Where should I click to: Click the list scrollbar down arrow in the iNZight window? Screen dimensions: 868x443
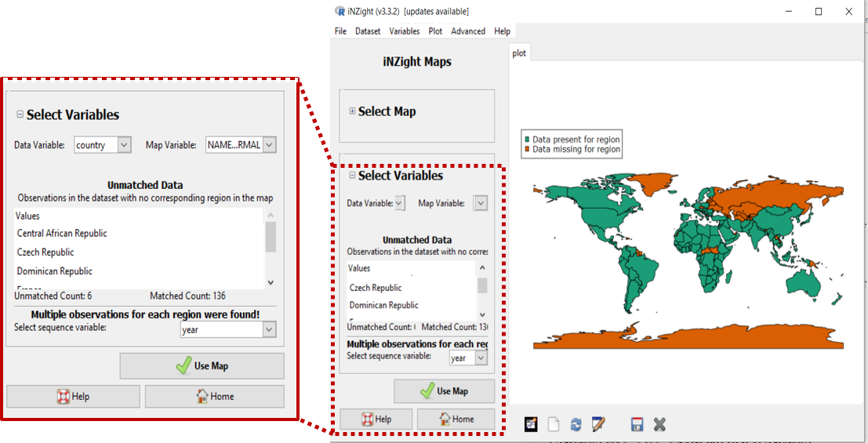482,314
